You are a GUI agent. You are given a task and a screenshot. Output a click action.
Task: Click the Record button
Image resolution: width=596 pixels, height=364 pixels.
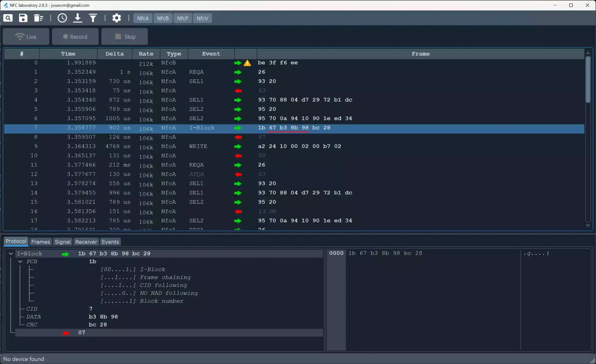pyautogui.click(x=75, y=37)
